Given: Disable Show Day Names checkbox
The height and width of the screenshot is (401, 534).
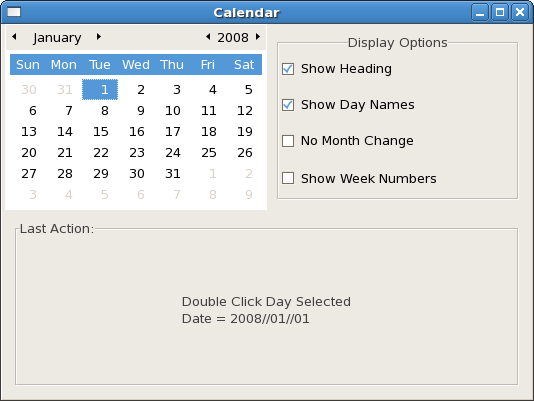Looking at the screenshot, I should pyautogui.click(x=288, y=105).
